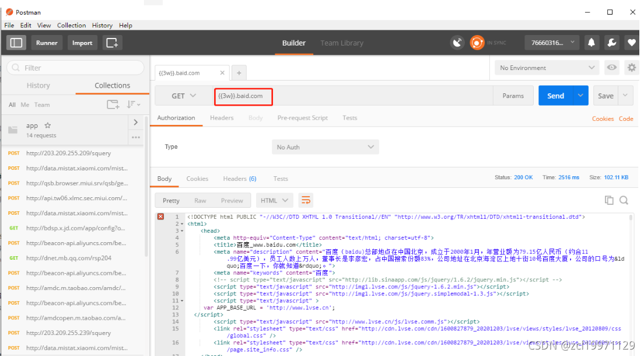Select sidebar Collections tab
Viewport: 644px width, 356px height.
click(x=112, y=85)
